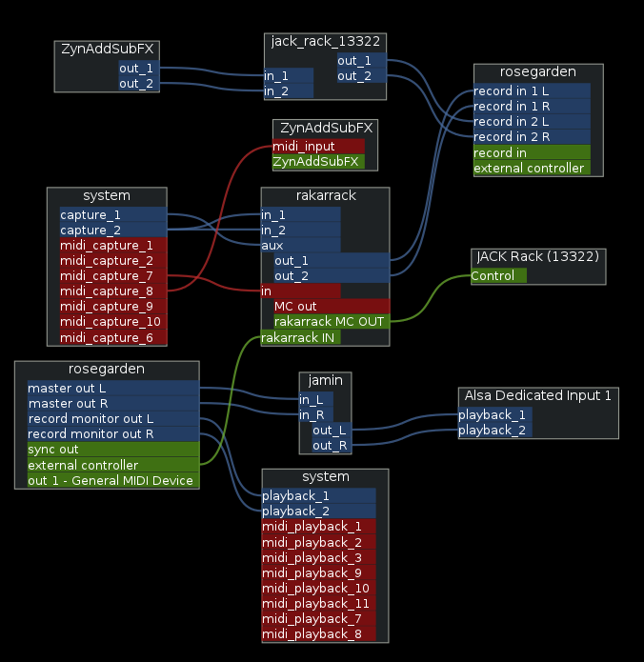Click the jack_rack_13322 node title
Viewport: 644px width, 662px height.
coord(325,41)
